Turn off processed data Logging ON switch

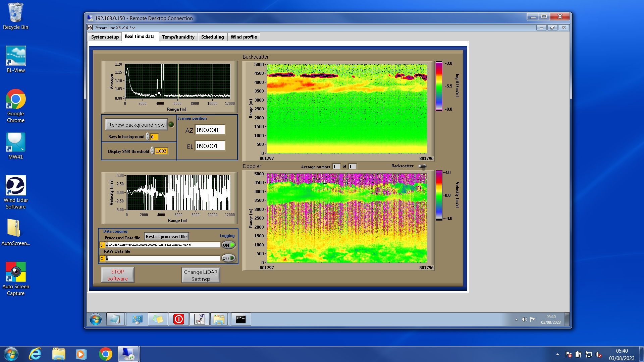pos(228,245)
